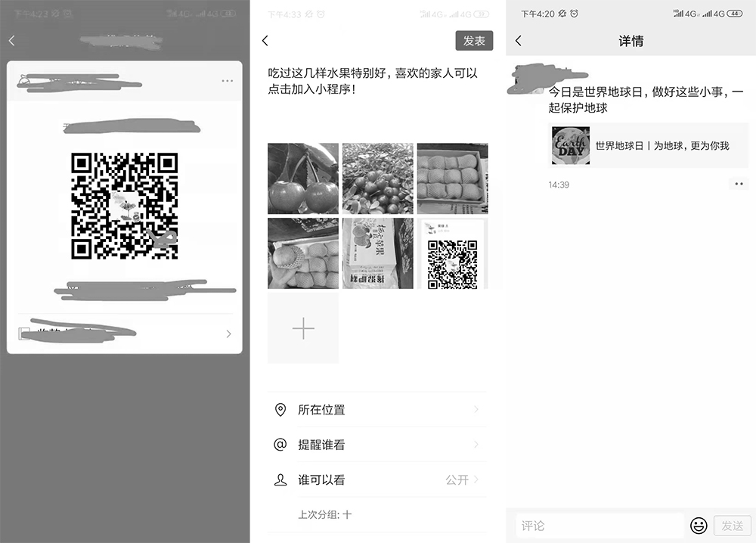Open the chevron row below the QR code
The image size is (756, 543).
125,334
